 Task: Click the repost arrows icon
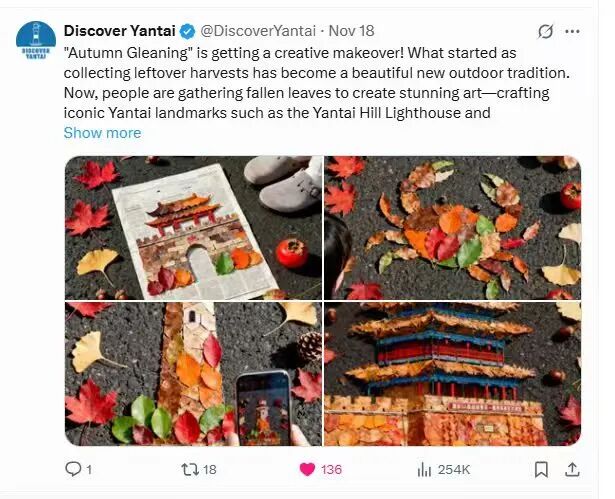(186, 468)
